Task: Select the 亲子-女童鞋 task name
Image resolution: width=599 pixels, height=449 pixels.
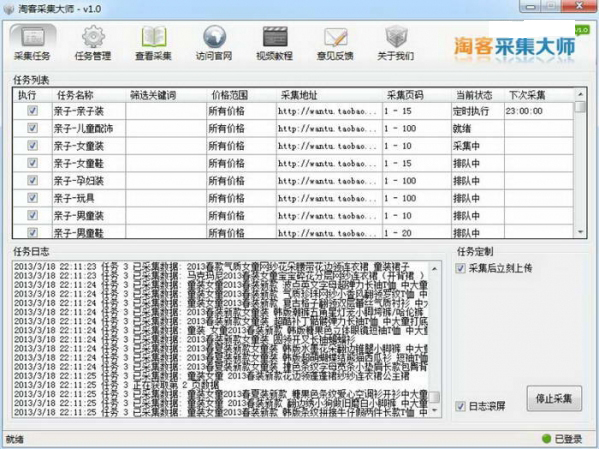Action: tap(79, 164)
